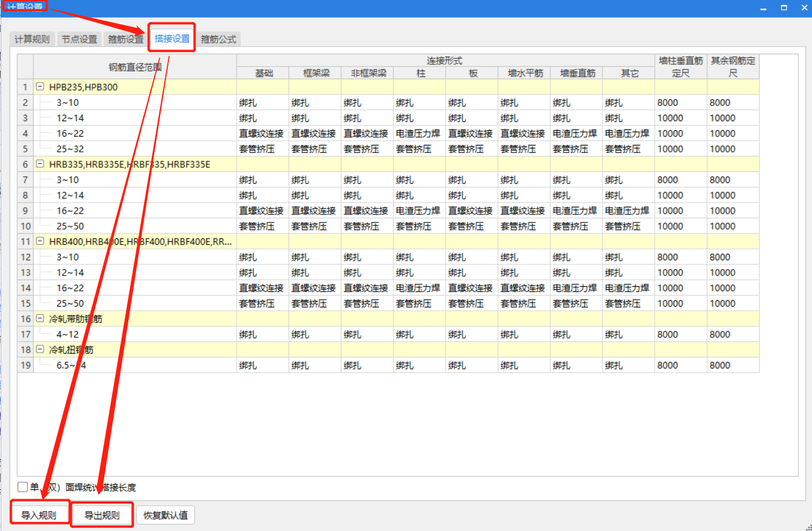Collapse the HRB400,HRB400E group in row 11

click(x=40, y=241)
